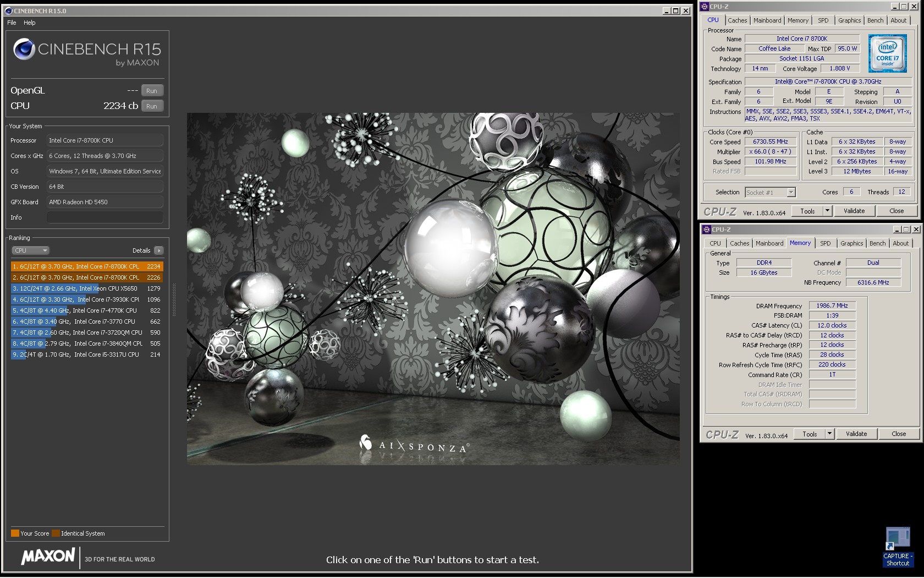
Task: Click Close button in upper CPU-Z window
Action: pyautogui.click(x=897, y=211)
